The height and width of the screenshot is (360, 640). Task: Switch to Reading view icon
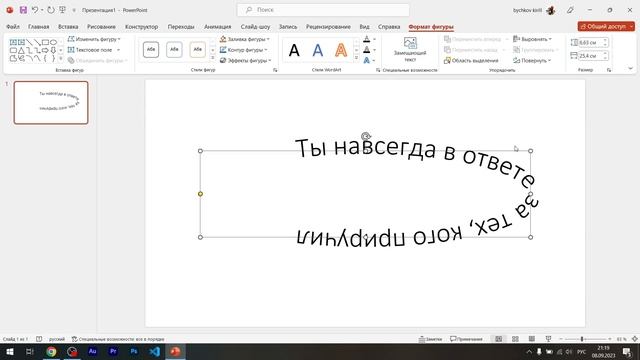[531, 339]
